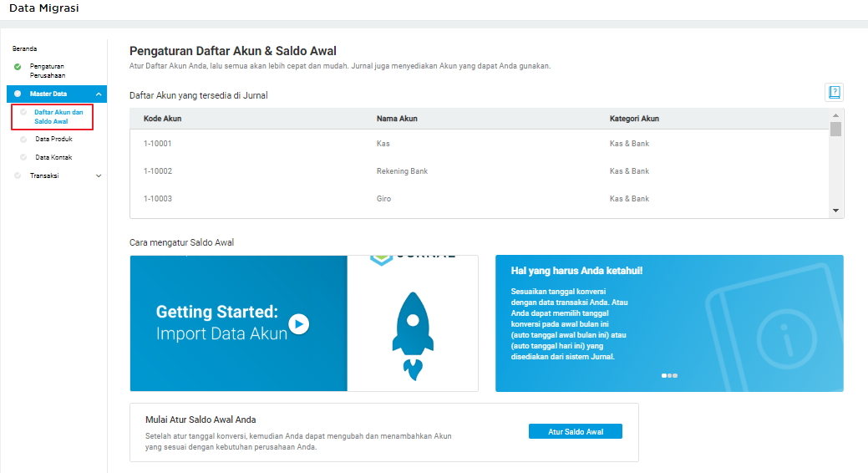Select Daftar Akun dan Saldo Awal menu item
The width and height of the screenshot is (868, 473).
click(x=58, y=116)
